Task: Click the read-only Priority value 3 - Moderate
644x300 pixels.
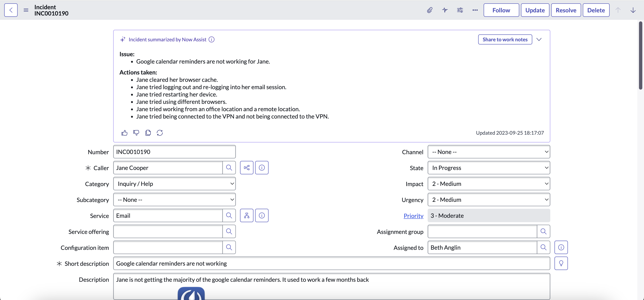Action: [489, 215]
